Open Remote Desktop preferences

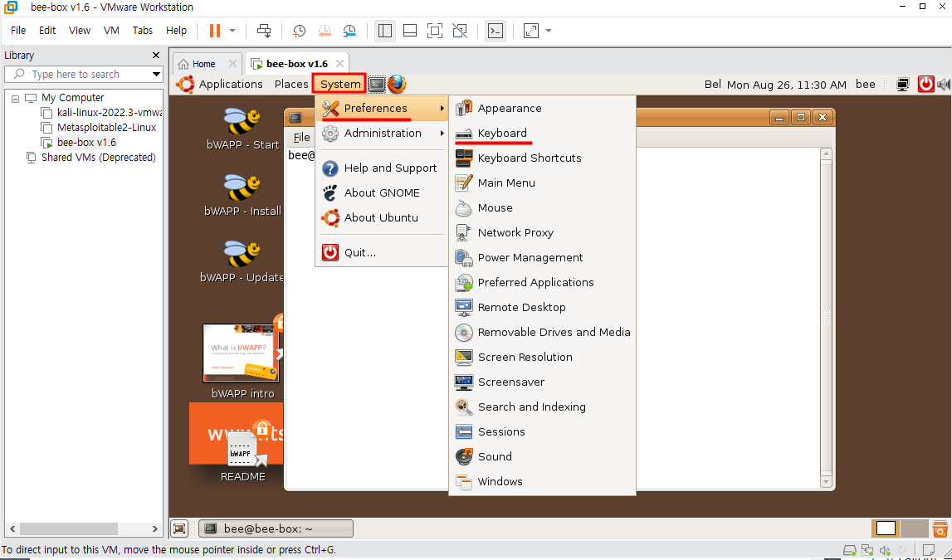point(542,308)
